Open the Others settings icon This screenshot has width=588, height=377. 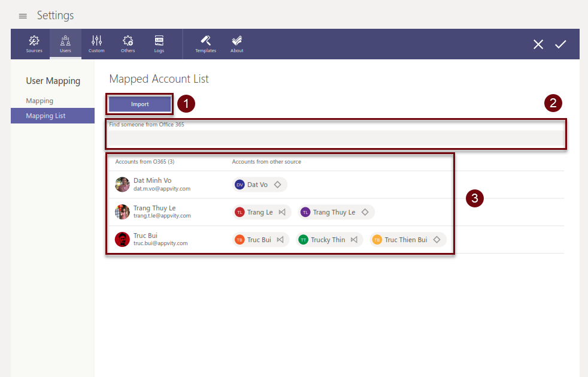point(128,44)
